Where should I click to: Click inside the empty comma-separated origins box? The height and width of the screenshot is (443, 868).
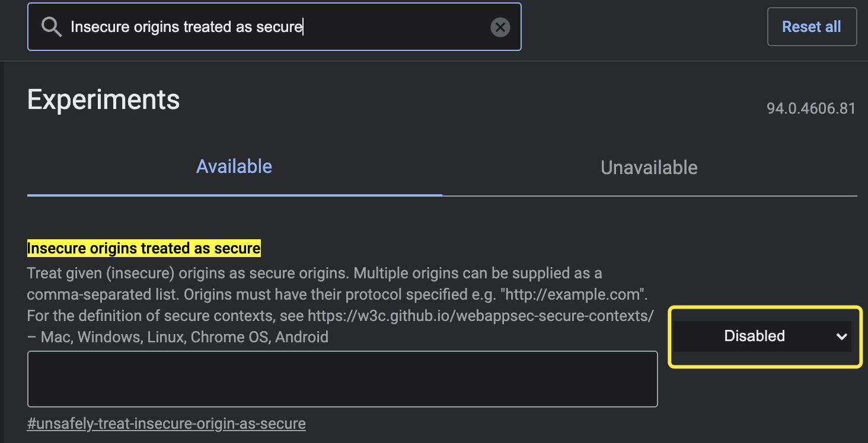(342, 378)
